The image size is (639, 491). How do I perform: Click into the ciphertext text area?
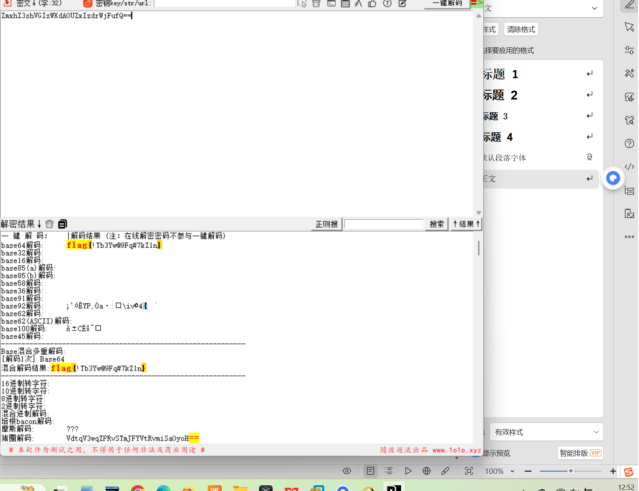237,114
